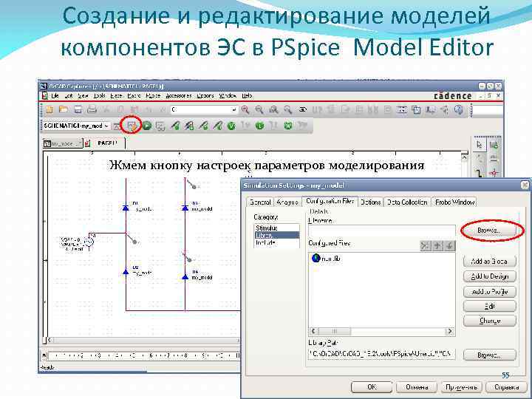The image size is (532, 399).
Task: Open the PSpice menu
Action: pyautogui.click(x=153, y=96)
